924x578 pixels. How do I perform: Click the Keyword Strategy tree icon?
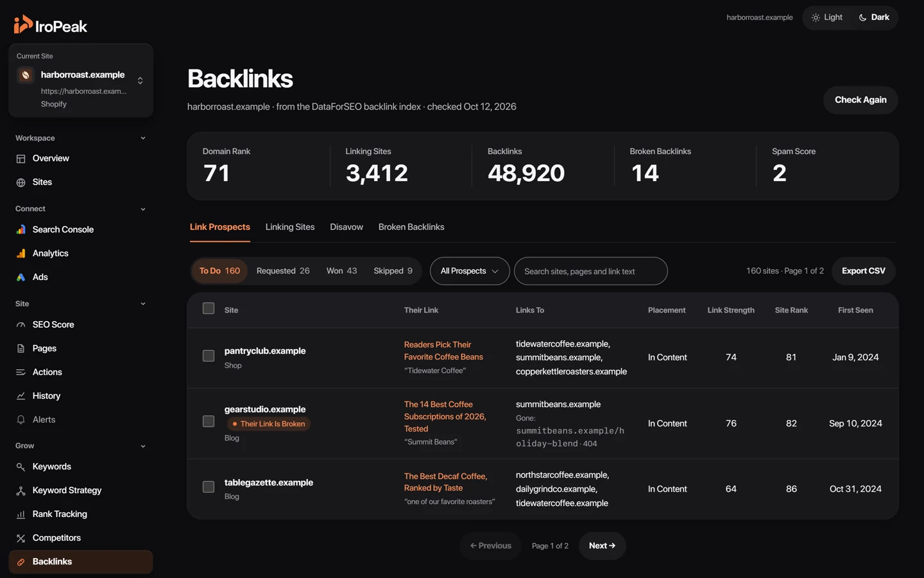point(21,491)
